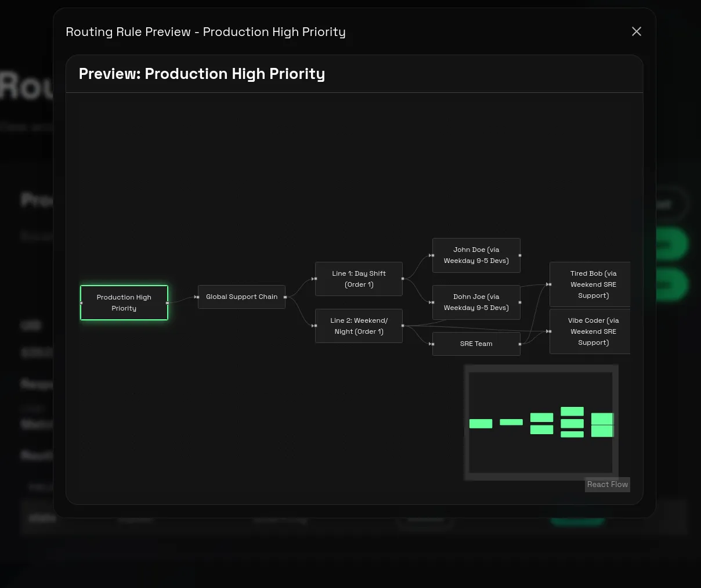This screenshot has width=701, height=588.
Task: Click the SRE Team node
Action: 476,344
